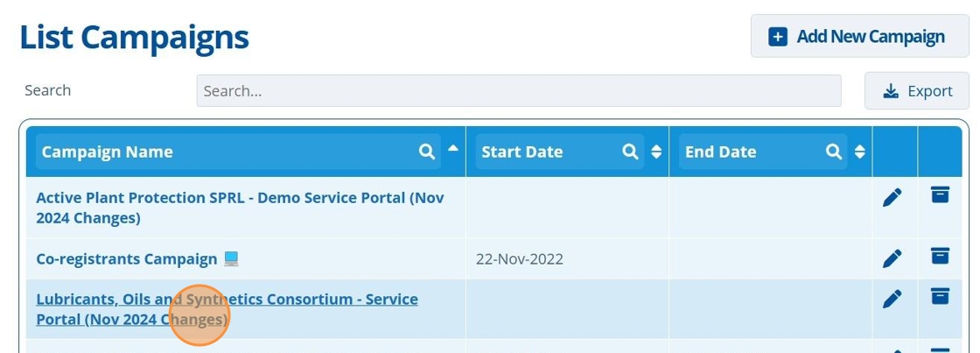
Task: Open the Co-registrants Campaign link
Action: coord(127,258)
